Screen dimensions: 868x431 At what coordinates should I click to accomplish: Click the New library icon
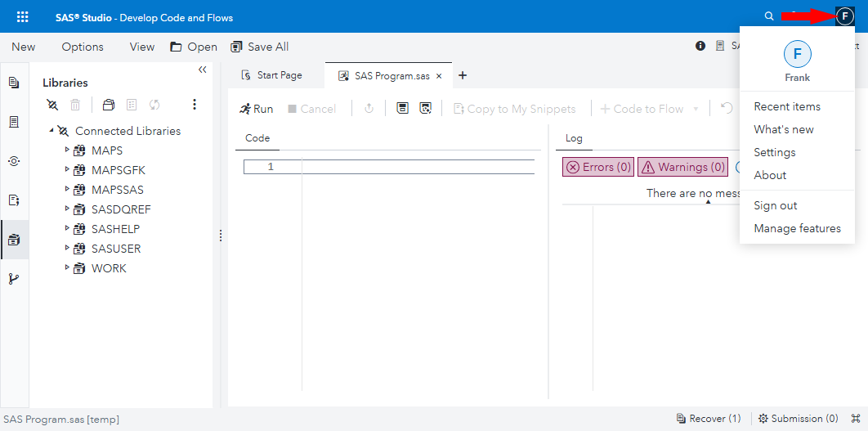[x=109, y=105]
